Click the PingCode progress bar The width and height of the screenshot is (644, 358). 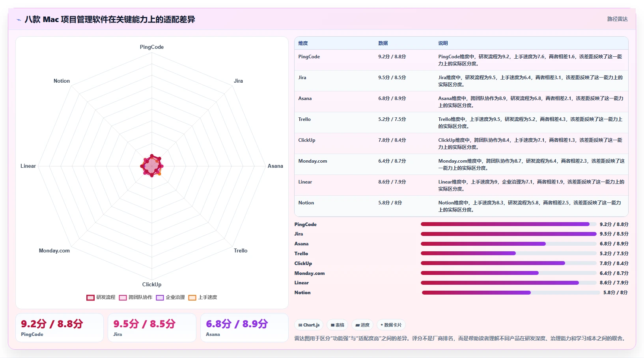click(x=509, y=224)
